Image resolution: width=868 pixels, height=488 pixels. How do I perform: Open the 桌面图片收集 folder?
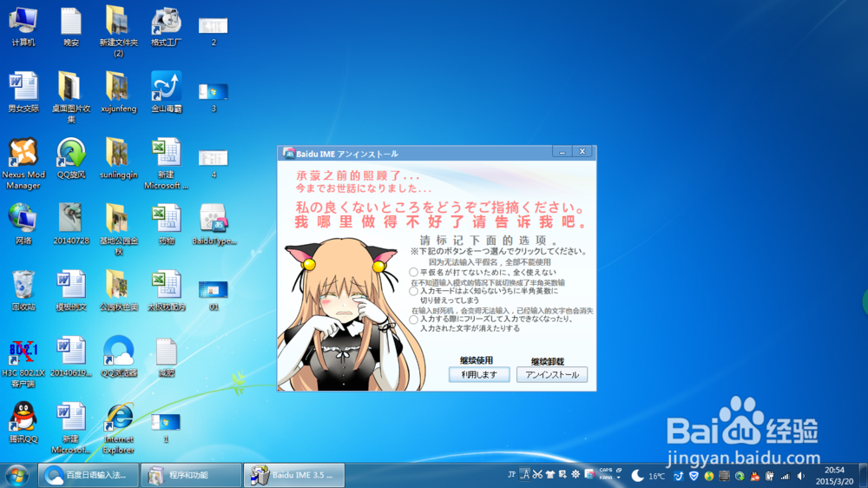[71, 97]
